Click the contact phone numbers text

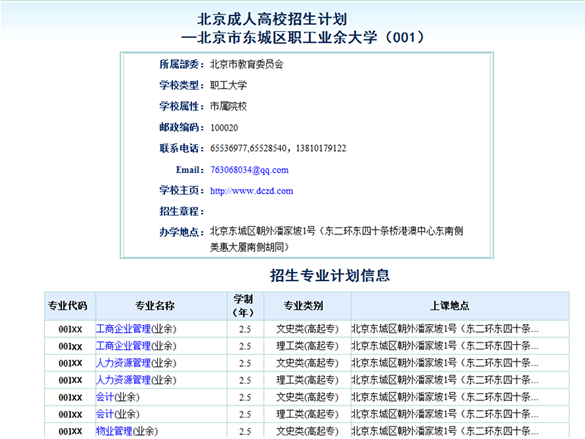[278, 148]
